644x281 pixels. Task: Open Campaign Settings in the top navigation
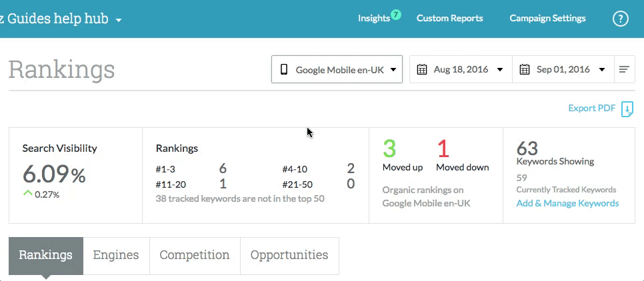(547, 19)
